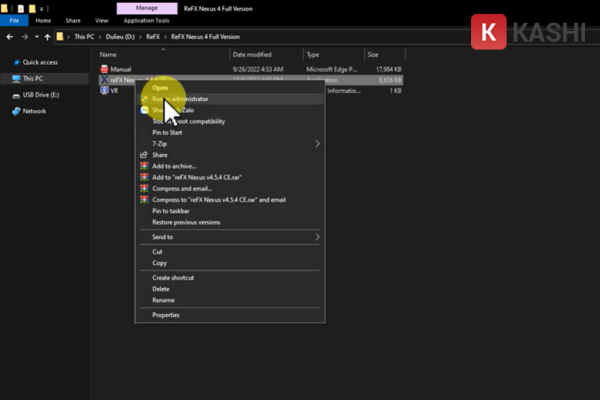Click the Up arrow navigation icon

point(43,36)
